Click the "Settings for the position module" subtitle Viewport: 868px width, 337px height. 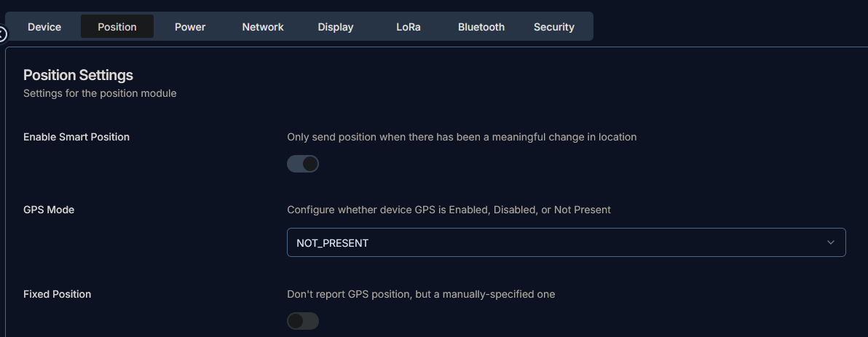(100, 93)
